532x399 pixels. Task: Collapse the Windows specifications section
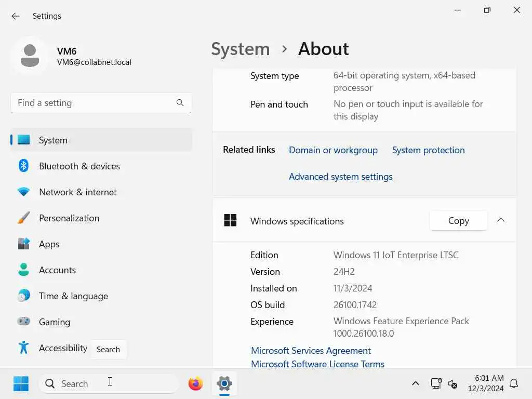(x=500, y=220)
